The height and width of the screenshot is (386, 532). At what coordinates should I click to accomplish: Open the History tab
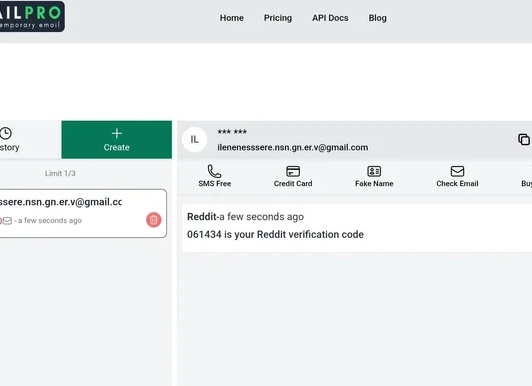[31, 139]
